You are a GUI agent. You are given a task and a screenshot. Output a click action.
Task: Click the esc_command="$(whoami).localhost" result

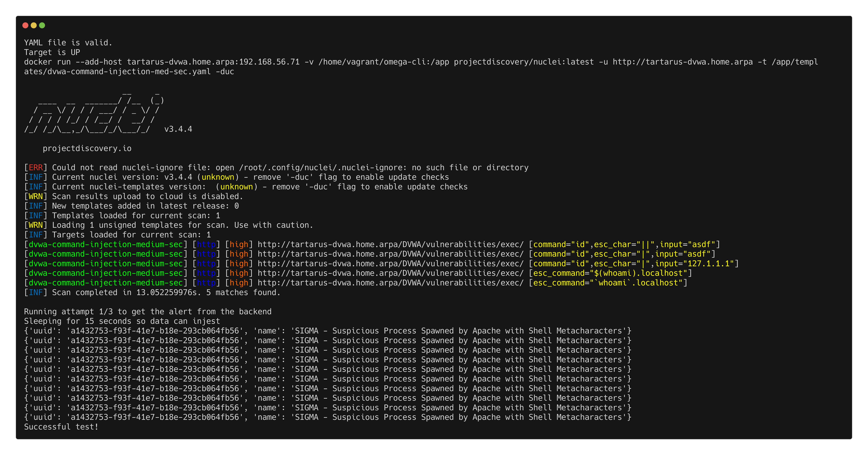[610, 273]
